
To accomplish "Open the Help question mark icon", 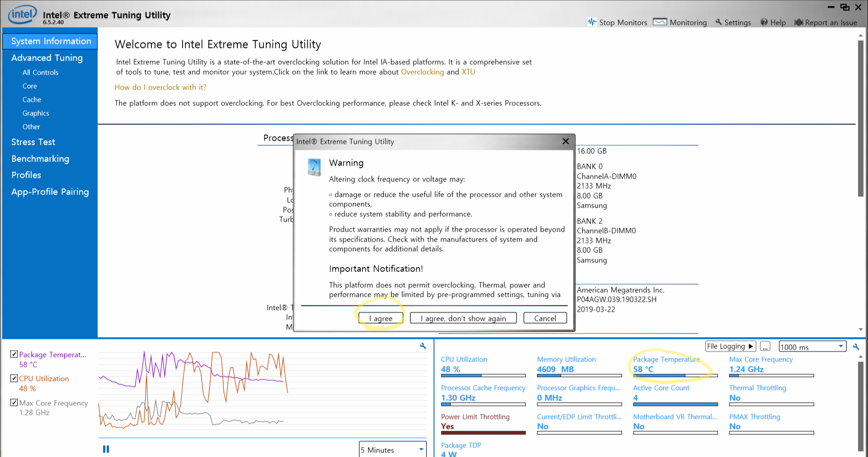I will (x=764, y=22).
